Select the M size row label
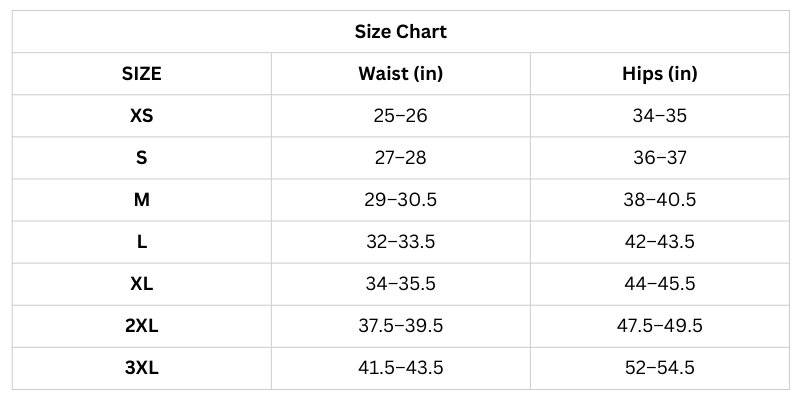The image size is (800, 400). [x=141, y=200]
